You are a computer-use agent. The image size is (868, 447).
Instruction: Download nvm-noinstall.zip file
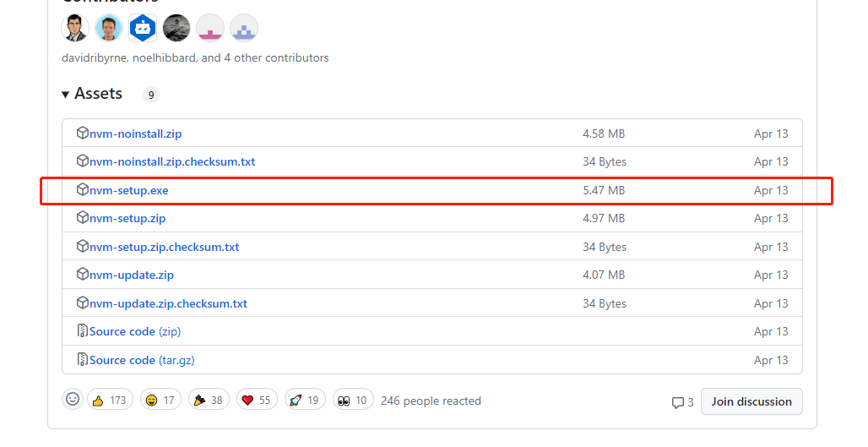pyautogui.click(x=135, y=134)
